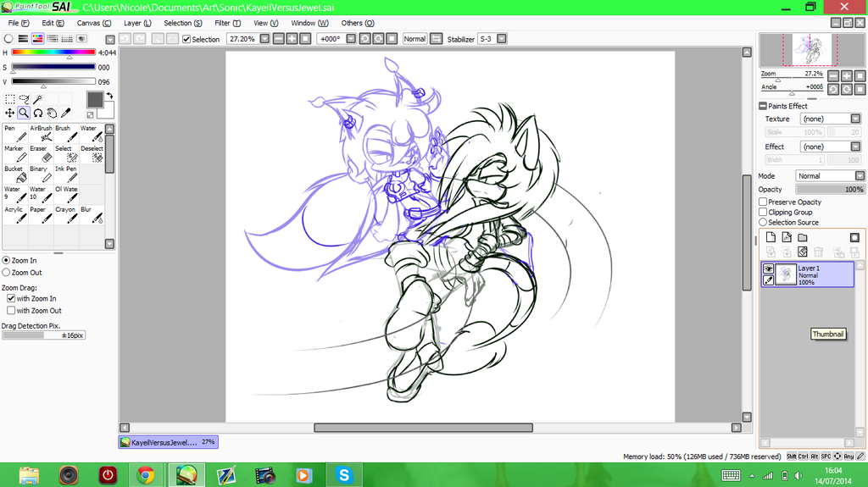
Task: Choose the Blur tool
Action: (92, 215)
